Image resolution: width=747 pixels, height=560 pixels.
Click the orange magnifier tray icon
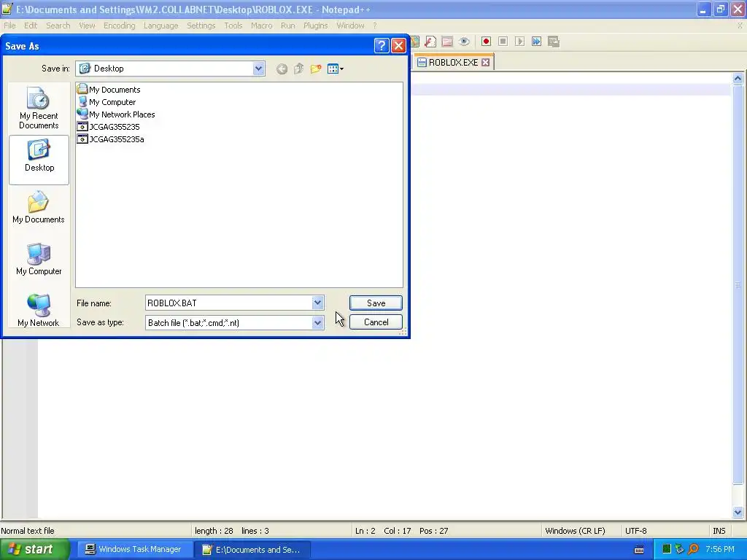(x=693, y=550)
